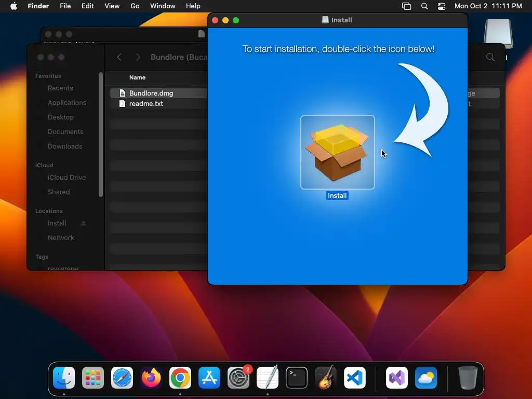Open Network in the Finder sidebar
The width and height of the screenshot is (532, 399).
click(x=61, y=238)
